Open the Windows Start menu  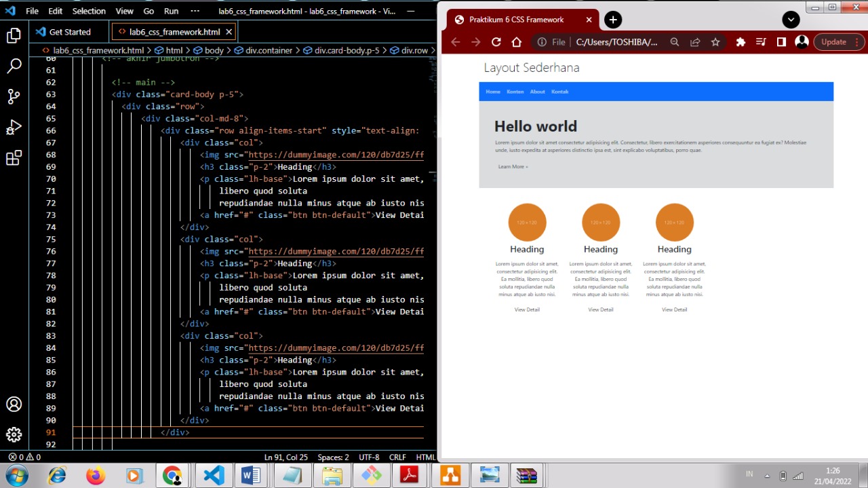pos(16,475)
